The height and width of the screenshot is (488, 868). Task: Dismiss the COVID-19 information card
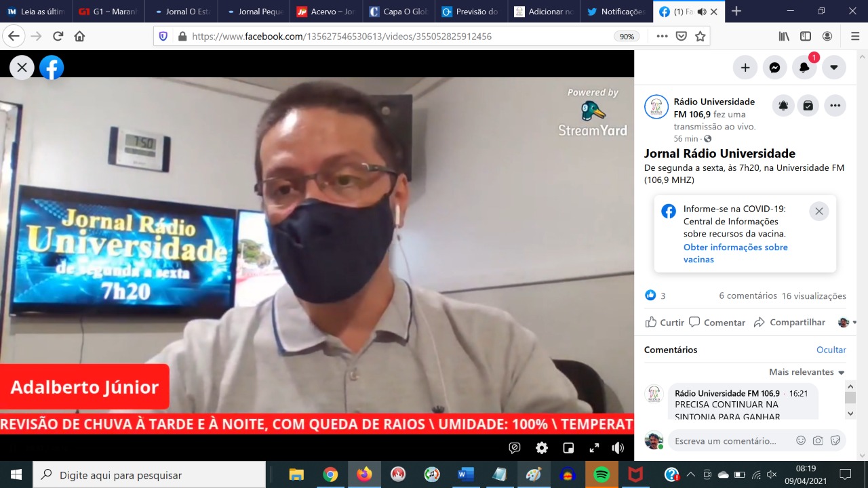[x=819, y=211]
